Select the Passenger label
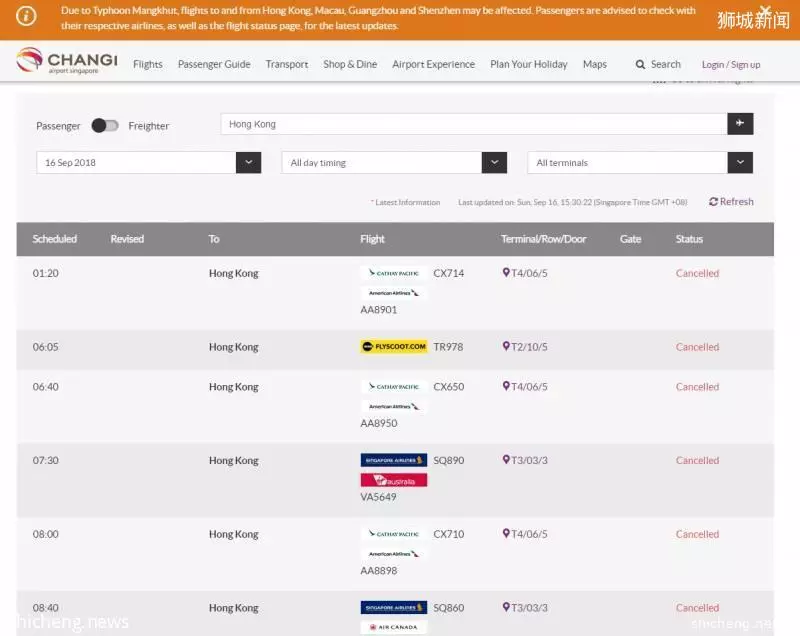 (x=58, y=126)
